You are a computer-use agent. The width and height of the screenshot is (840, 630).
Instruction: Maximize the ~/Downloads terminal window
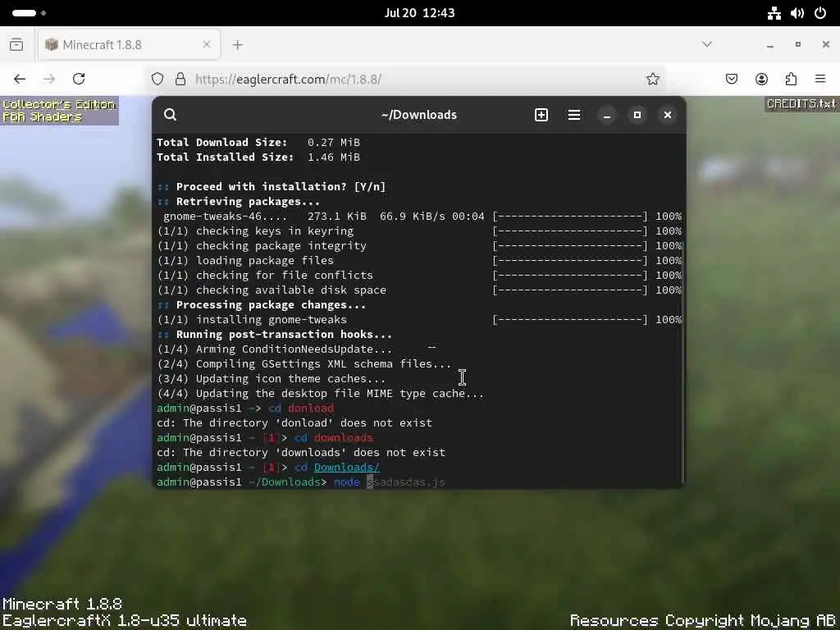point(637,115)
